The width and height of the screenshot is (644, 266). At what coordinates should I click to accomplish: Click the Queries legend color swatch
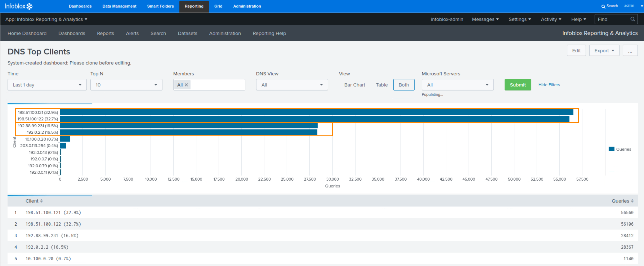(611, 149)
